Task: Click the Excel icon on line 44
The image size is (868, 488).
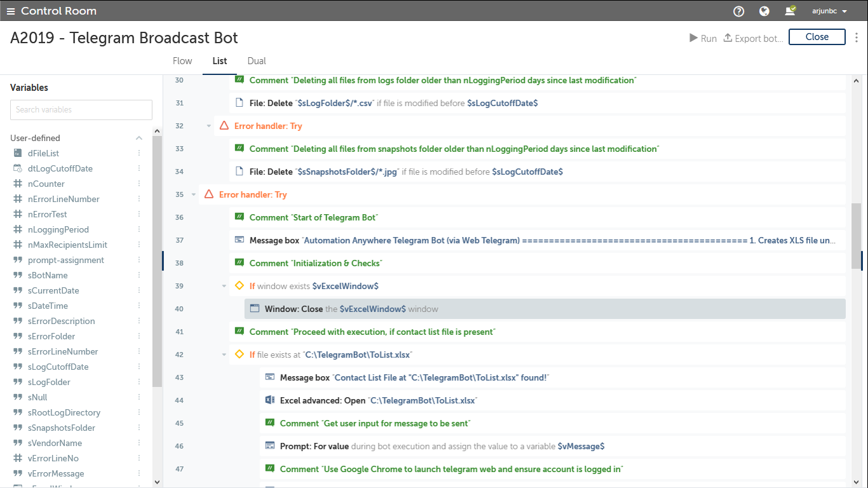Action: pos(270,400)
